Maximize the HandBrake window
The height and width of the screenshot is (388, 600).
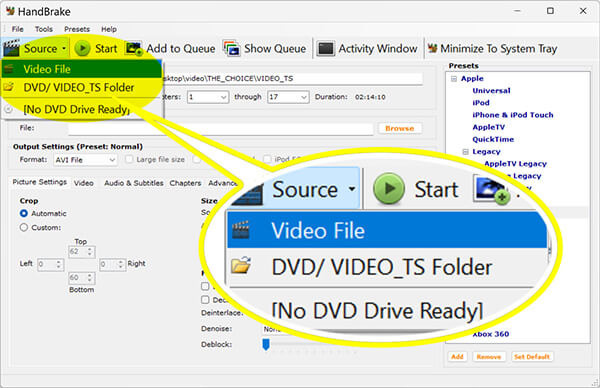[550, 11]
